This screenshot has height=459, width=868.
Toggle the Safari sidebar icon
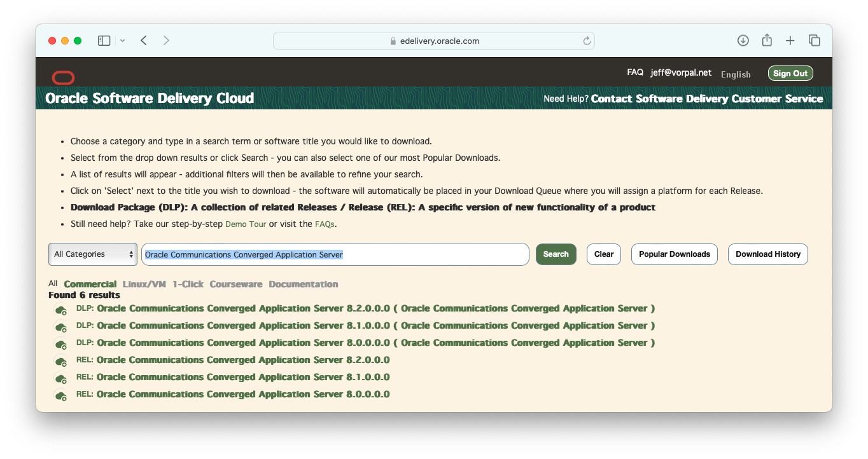point(104,41)
